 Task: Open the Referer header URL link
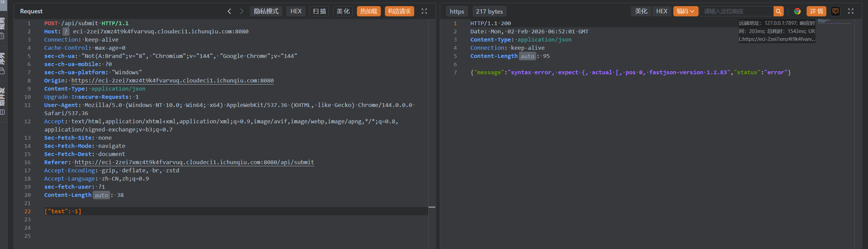pyautogui.click(x=194, y=162)
